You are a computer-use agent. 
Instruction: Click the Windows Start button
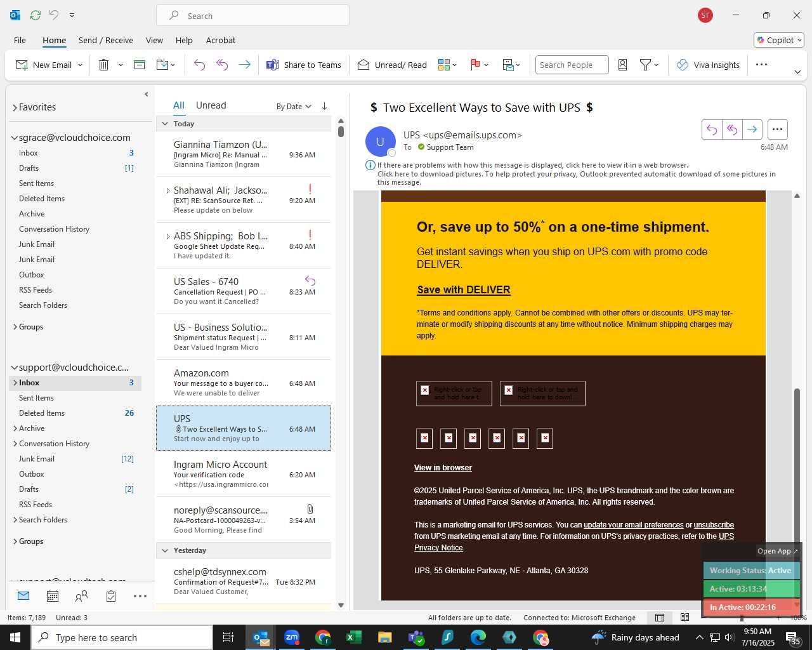click(15, 637)
